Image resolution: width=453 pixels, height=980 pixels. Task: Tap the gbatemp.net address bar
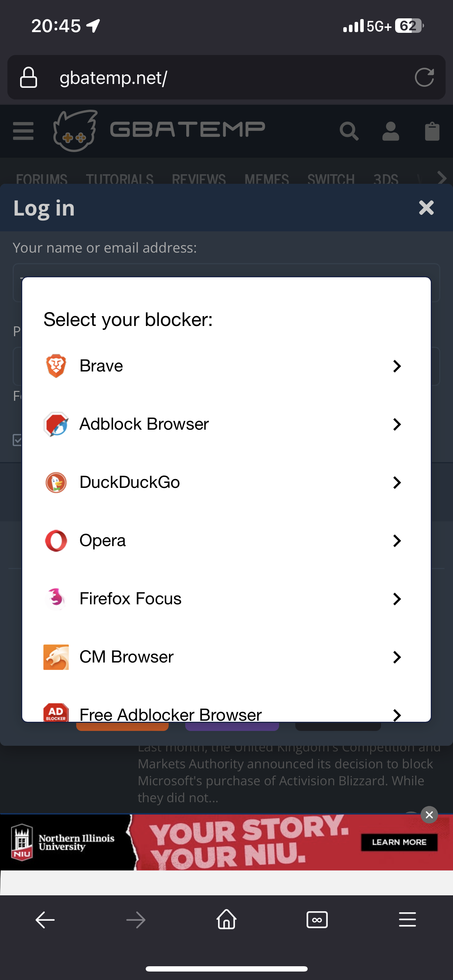[x=226, y=78]
